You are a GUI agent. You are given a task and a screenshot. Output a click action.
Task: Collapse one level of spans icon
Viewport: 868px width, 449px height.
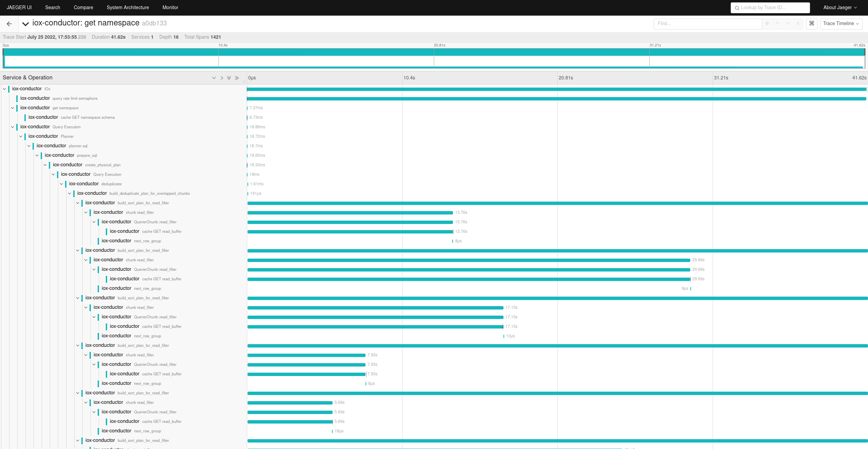(x=214, y=78)
